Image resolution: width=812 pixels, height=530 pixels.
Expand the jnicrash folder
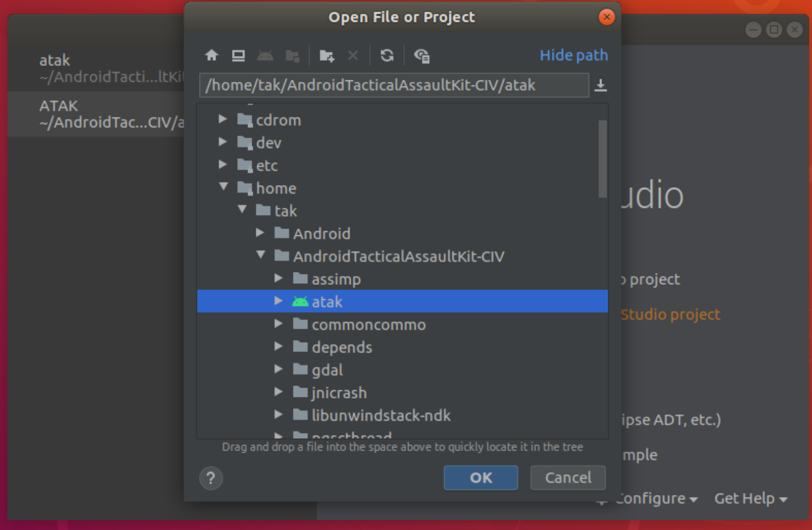coord(279,392)
